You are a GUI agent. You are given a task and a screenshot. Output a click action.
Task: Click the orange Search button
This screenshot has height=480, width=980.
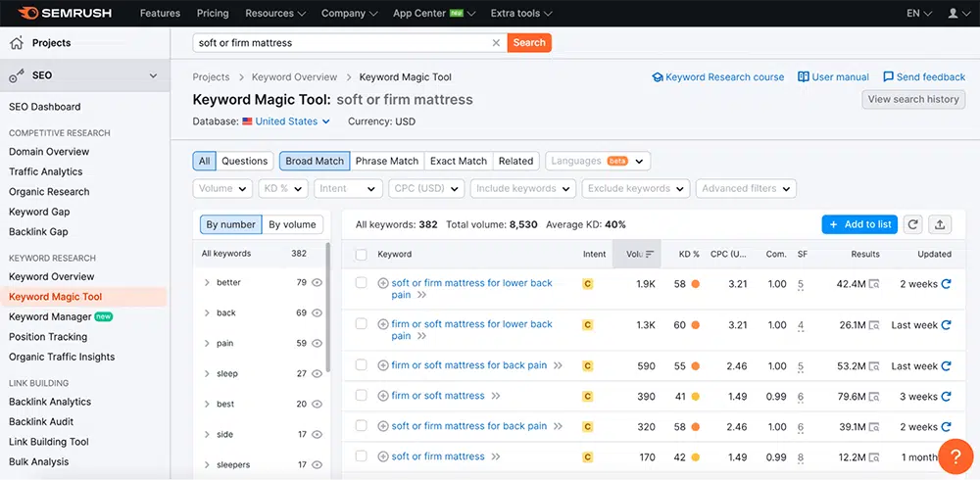pyautogui.click(x=529, y=42)
